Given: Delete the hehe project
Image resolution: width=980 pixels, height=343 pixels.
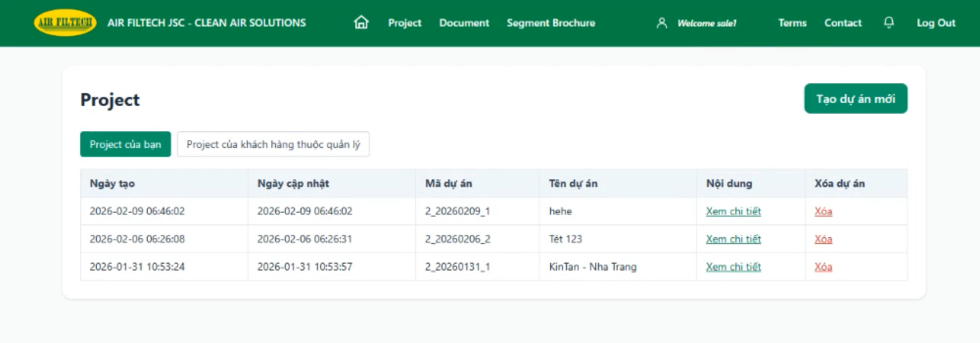Looking at the screenshot, I should (823, 211).
